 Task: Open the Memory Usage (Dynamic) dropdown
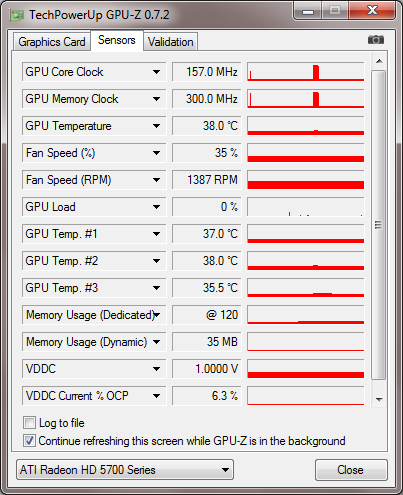(156, 342)
